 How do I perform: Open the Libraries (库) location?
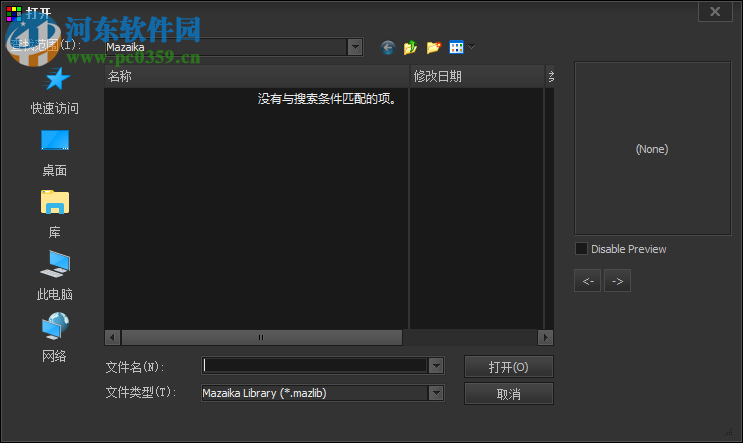tap(55, 215)
